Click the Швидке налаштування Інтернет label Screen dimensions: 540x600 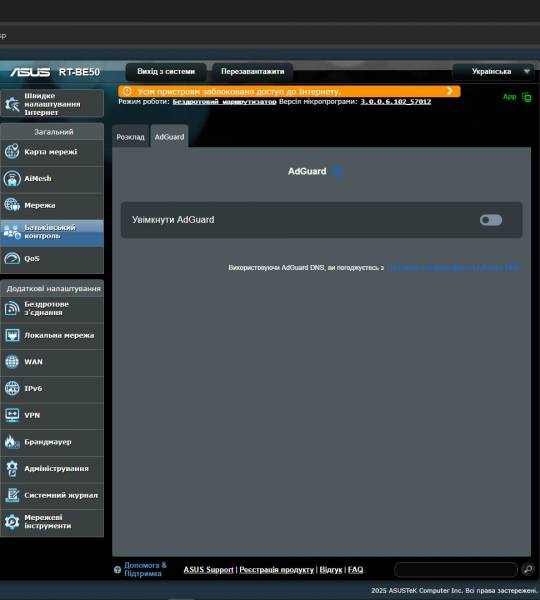pyautogui.click(x=52, y=104)
